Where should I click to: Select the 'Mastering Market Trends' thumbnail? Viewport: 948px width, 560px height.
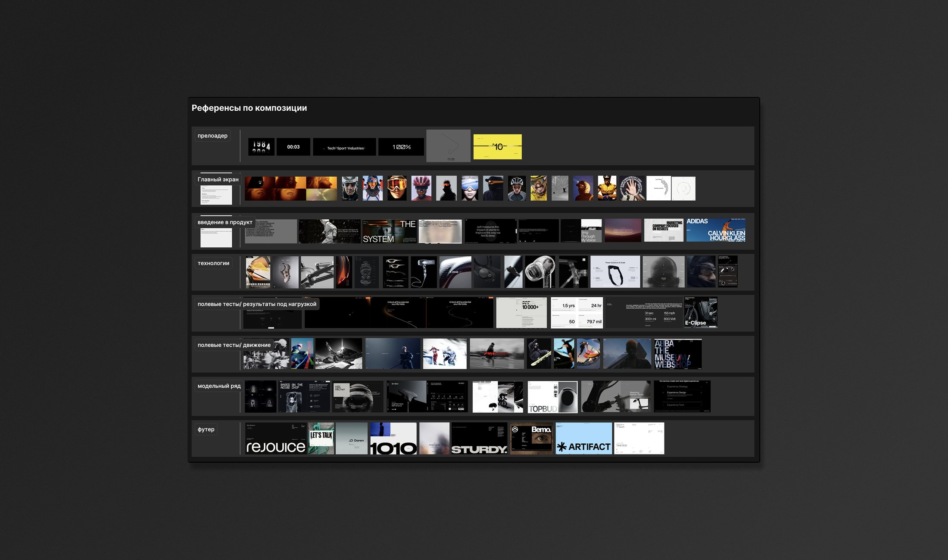[x=616, y=396]
